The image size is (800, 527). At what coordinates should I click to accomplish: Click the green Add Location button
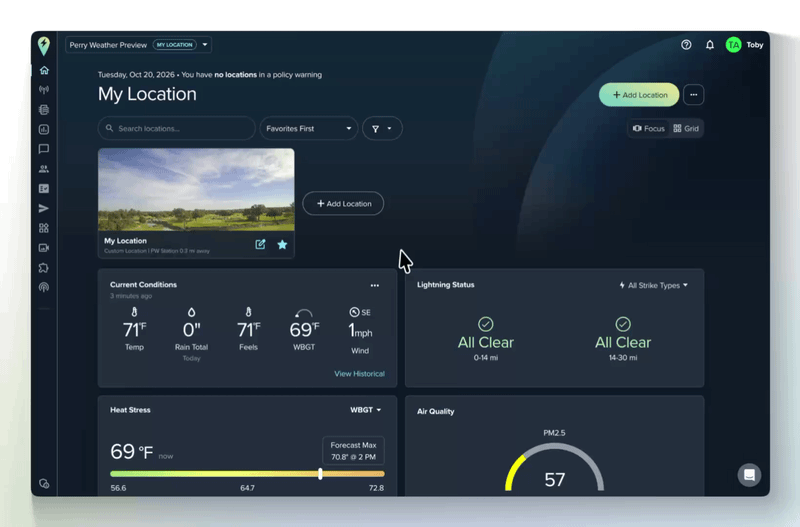pos(639,95)
